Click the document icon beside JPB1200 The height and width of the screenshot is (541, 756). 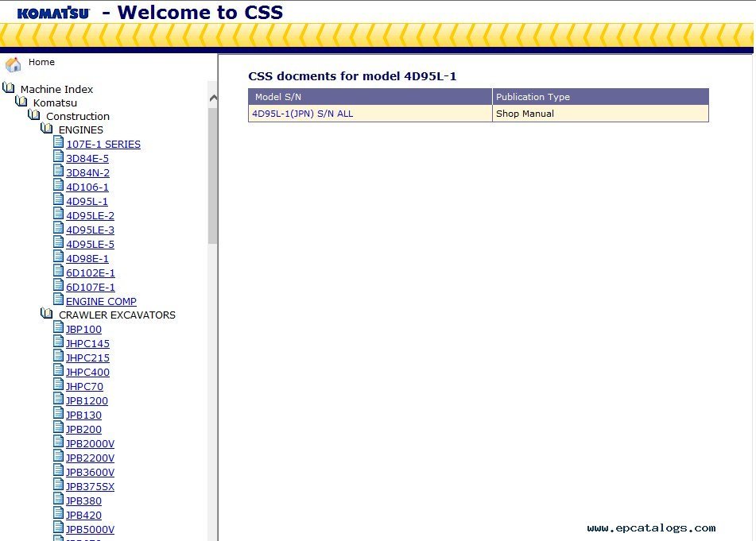click(58, 399)
